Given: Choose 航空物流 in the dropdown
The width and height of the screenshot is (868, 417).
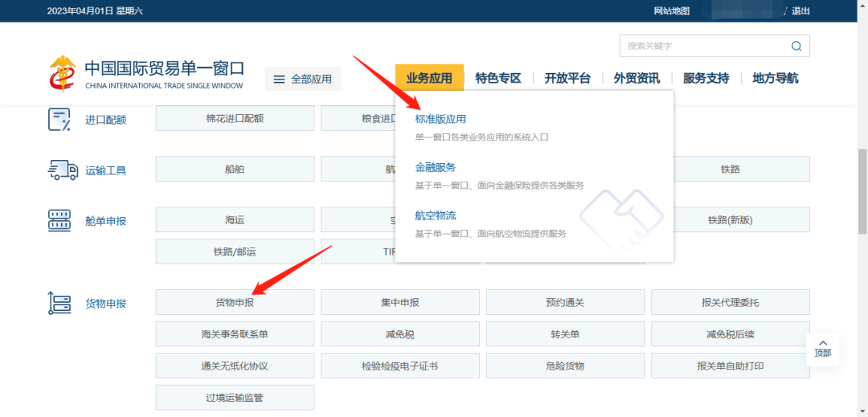Looking at the screenshot, I should pos(436,215).
